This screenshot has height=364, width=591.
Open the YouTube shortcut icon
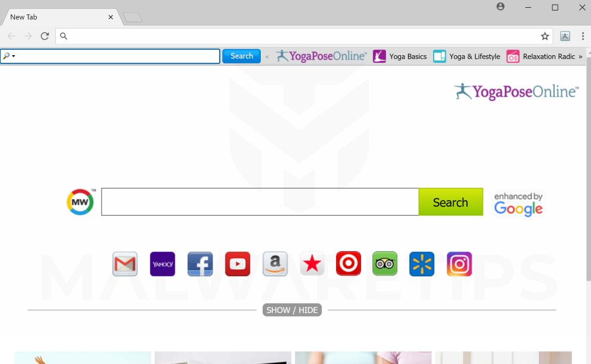pos(237,264)
